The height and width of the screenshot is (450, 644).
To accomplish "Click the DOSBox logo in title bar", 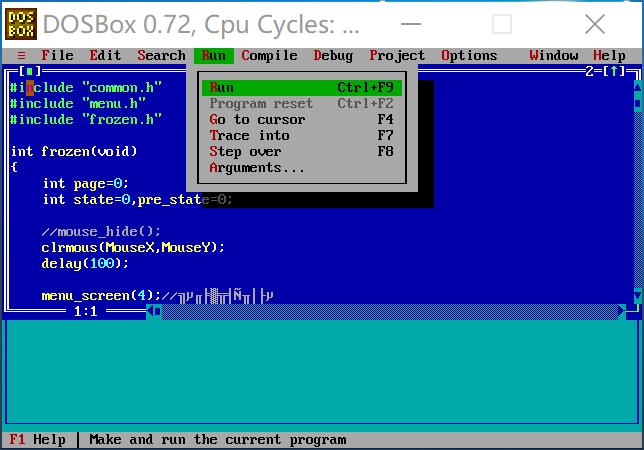I will click(21, 24).
